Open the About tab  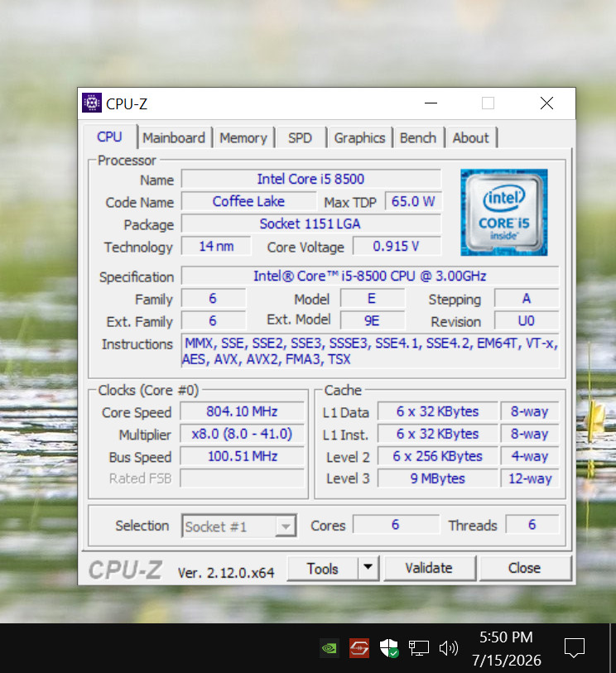(x=471, y=137)
